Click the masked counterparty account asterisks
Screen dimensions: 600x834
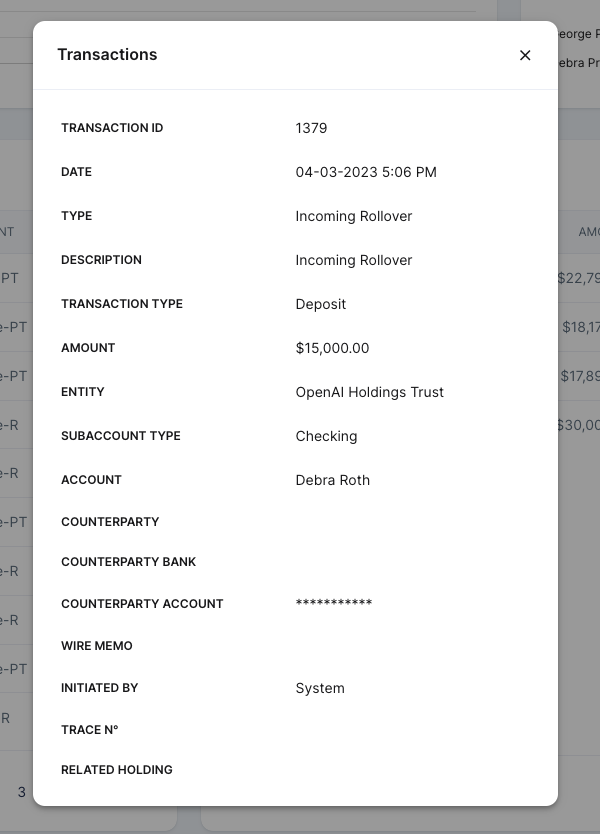pos(334,604)
